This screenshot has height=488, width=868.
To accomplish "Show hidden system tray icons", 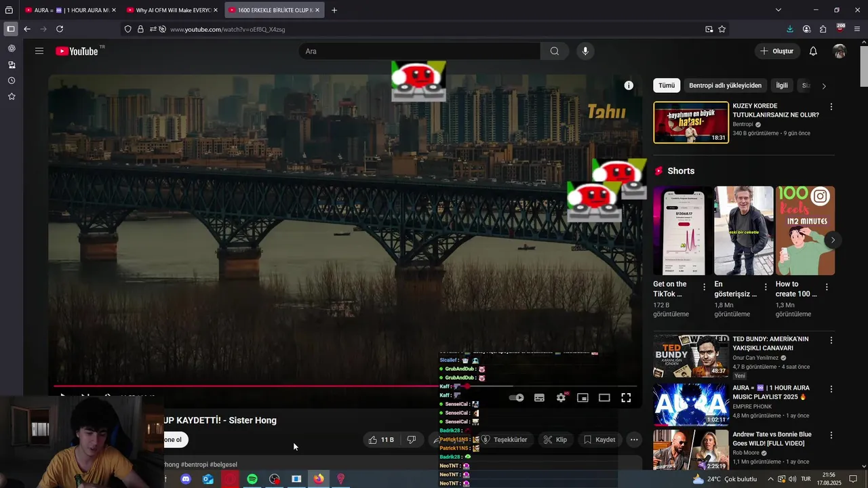I will 770,479.
